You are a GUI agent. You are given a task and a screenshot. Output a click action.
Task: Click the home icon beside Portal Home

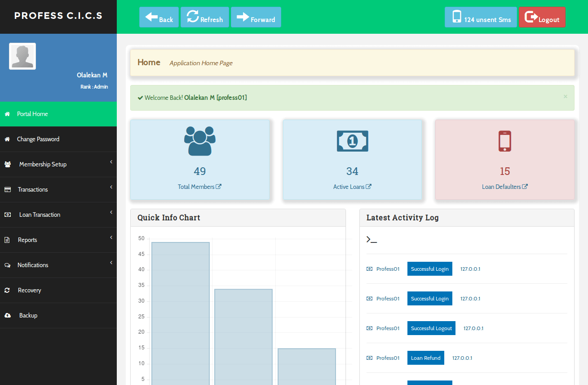coord(7,114)
